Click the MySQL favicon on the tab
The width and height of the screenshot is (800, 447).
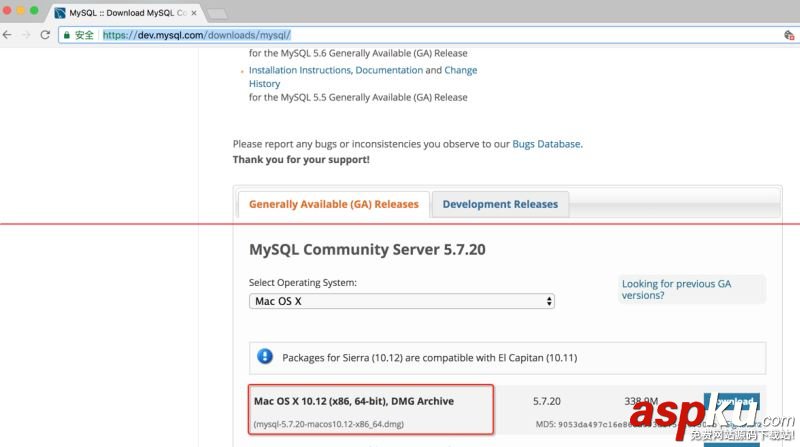(x=60, y=13)
